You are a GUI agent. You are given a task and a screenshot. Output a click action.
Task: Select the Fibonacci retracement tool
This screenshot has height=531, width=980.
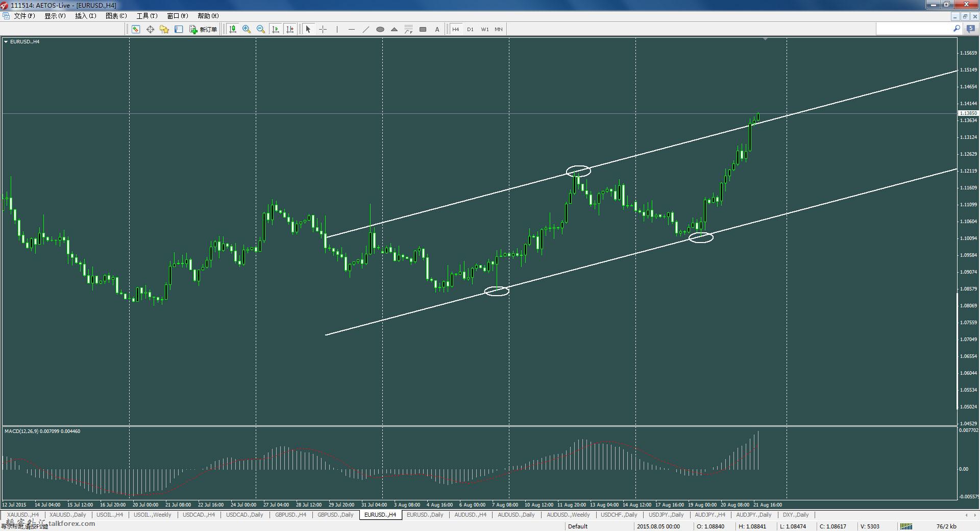pyautogui.click(x=408, y=29)
